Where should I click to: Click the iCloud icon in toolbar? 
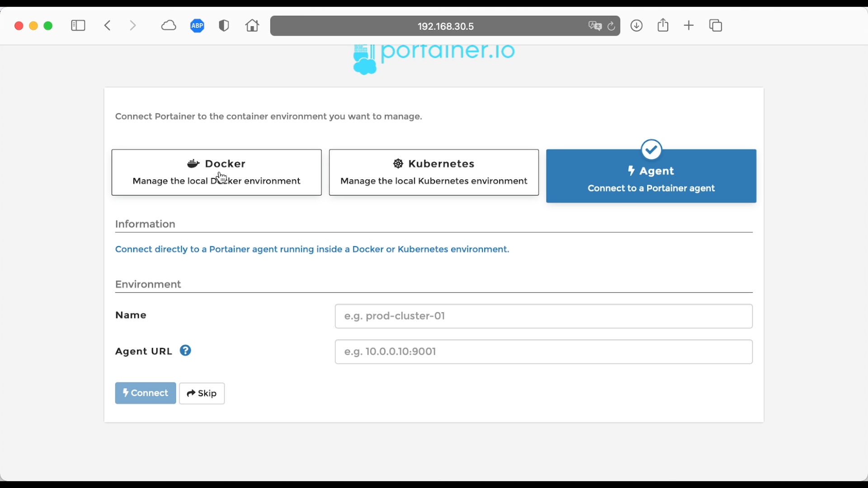coord(169,26)
